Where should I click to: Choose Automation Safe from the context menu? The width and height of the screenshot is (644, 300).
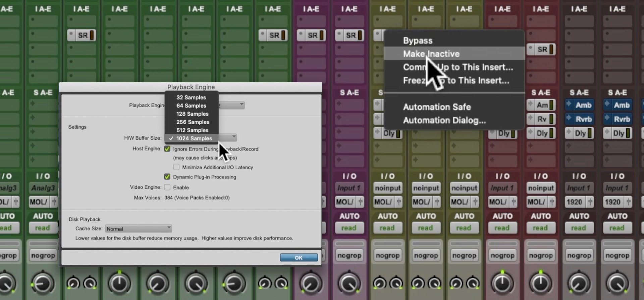[x=437, y=107]
